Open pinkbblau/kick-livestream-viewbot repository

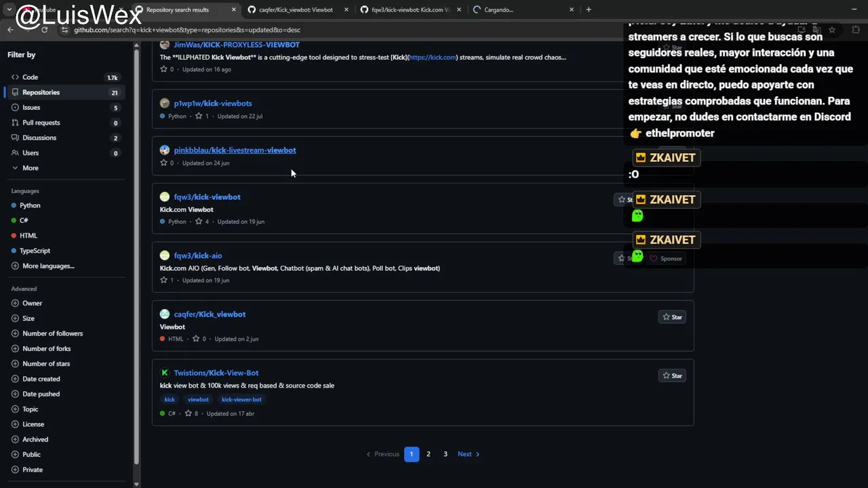[x=235, y=150]
